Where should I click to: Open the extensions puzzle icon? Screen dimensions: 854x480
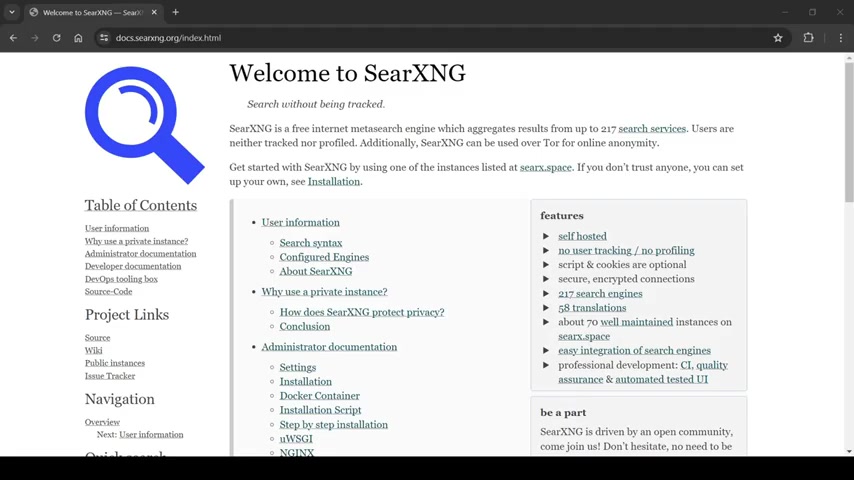click(x=808, y=38)
